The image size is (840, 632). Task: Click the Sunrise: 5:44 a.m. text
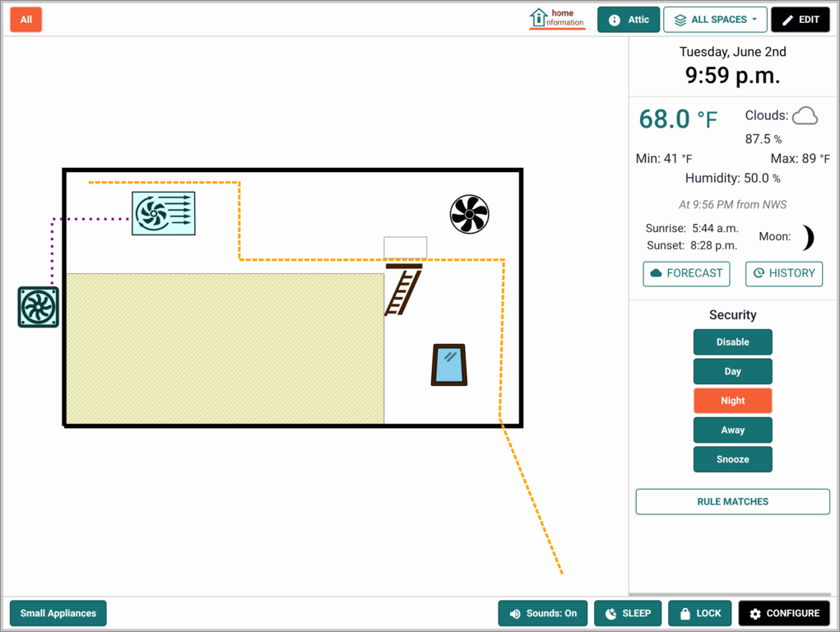pos(692,228)
